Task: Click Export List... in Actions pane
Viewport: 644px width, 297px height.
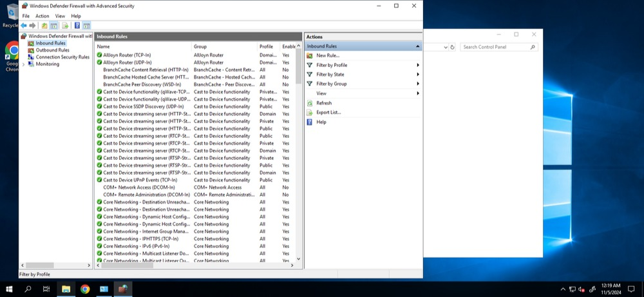Action: (x=328, y=113)
